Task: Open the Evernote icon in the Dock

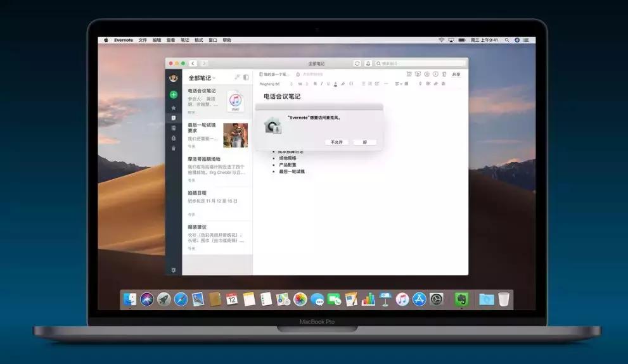Action: click(461, 299)
